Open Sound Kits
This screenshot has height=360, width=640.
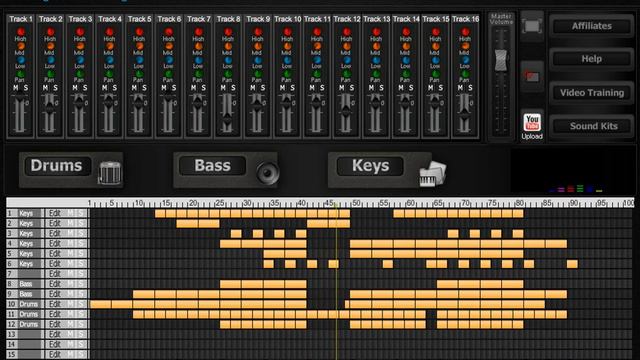click(592, 126)
